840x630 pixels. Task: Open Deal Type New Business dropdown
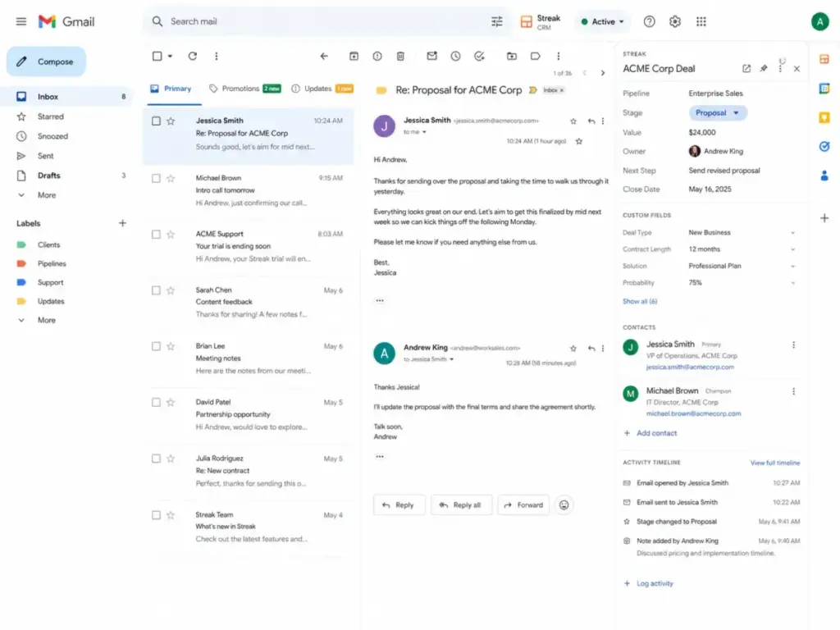793,232
